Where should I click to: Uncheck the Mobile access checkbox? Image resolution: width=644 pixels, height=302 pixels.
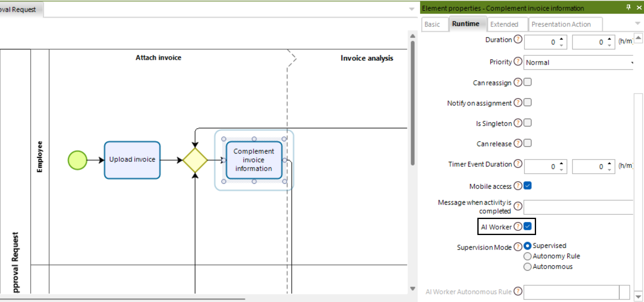point(528,186)
